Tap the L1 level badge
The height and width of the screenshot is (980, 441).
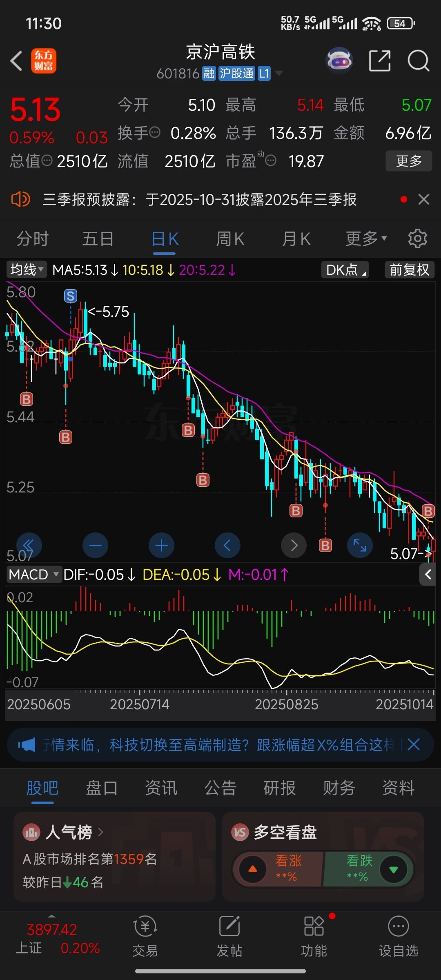264,73
